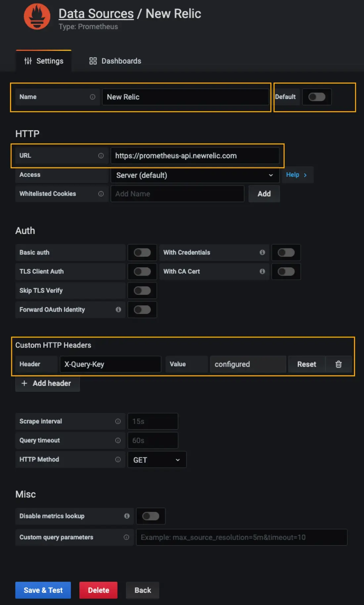Expand the Help section
The height and width of the screenshot is (605, 364).
[x=296, y=175]
